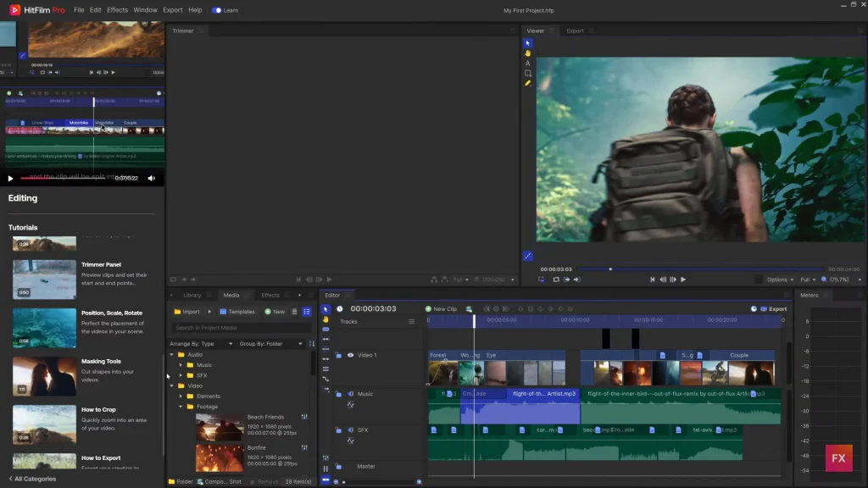Mute the Music track
Image resolution: width=868 pixels, height=488 pixels.
[350, 394]
